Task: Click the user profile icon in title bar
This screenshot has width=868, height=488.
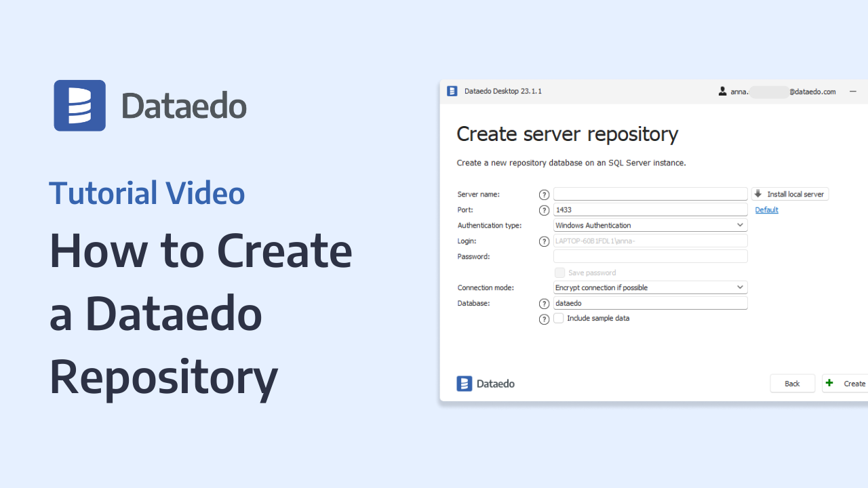Action: click(723, 91)
